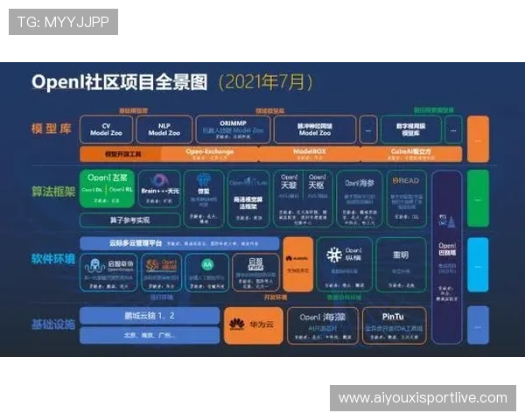This screenshot has height=420, width=525.
Task: Click the OpenI RL label in 飞桨 box
Action: (121, 190)
